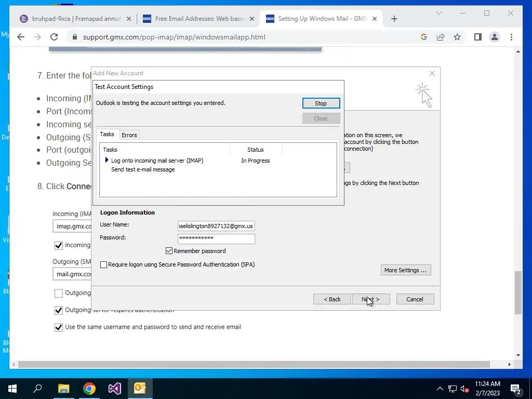
Task: Select the Setting Up Windows Mail tab
Action: (x=322, y=19)
